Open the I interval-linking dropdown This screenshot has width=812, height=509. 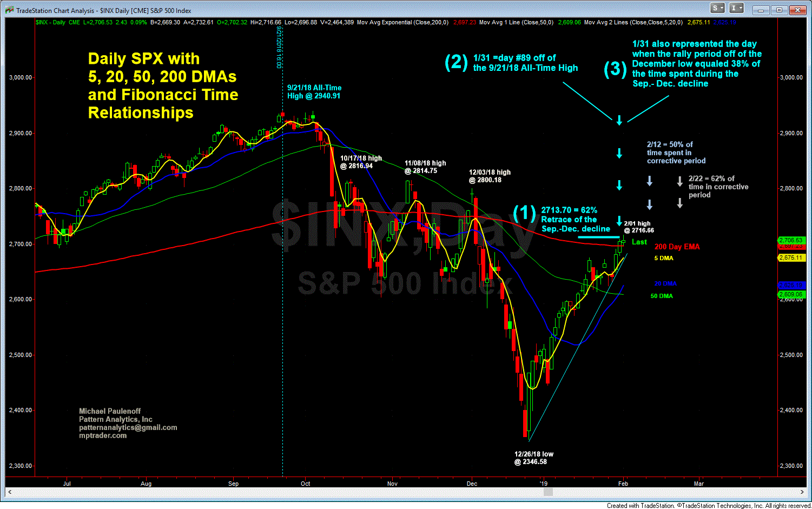point(736,8)
